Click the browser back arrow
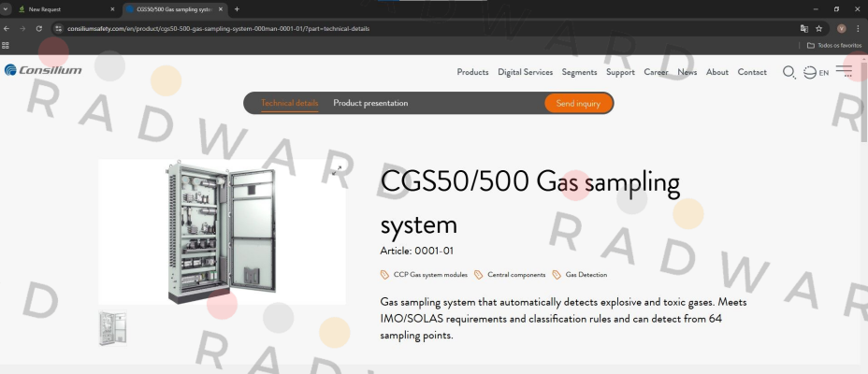The image size is (868, 374). (7, 28)
